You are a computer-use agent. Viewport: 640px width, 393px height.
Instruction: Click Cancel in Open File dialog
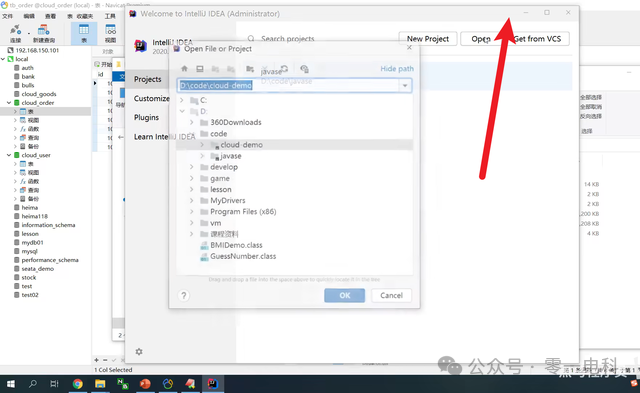pyautogui.click(x=391, y=295)
